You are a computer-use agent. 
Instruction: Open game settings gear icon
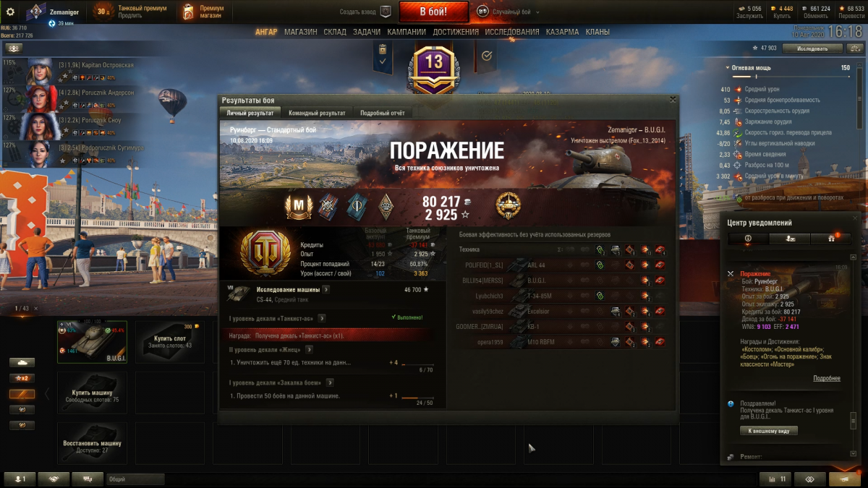tap(10, 11)
